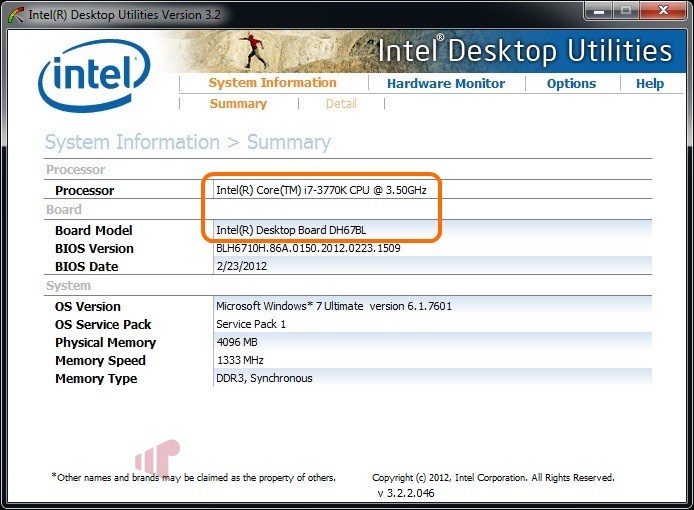Click the Intel logo

(x=94, y=75)
